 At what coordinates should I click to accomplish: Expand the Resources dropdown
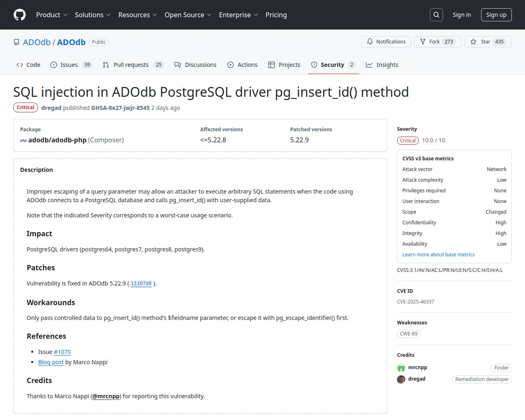pyautogui.click(x=137, y=15)
